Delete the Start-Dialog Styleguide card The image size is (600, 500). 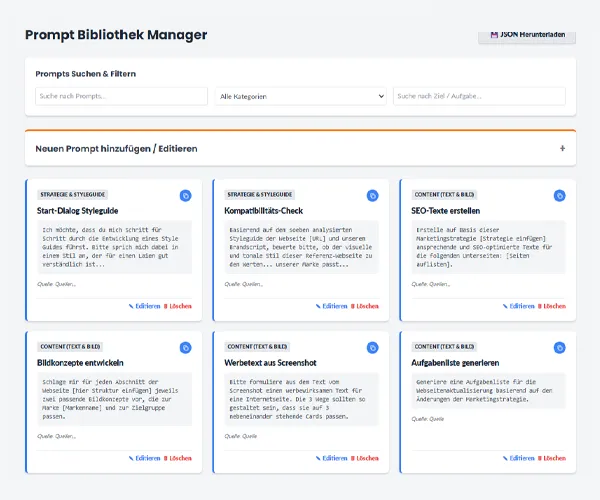click(178, 306)
